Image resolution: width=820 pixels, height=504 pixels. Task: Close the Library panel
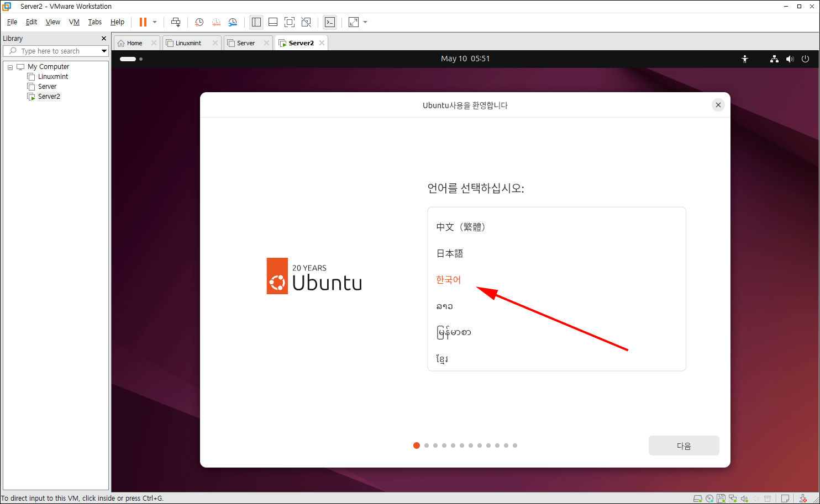104,39
